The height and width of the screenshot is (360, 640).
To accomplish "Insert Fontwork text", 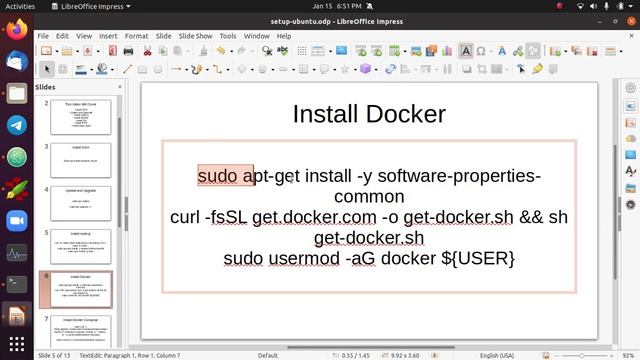I will 502,51.
